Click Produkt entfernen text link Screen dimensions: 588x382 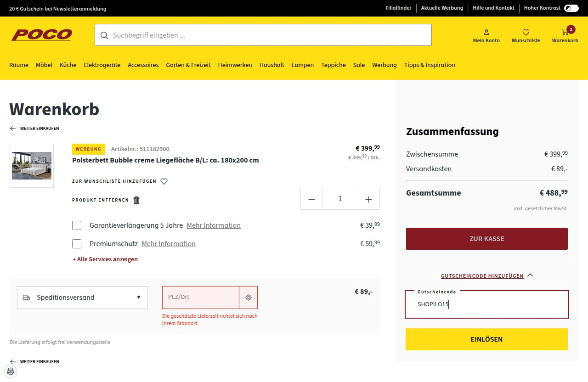pos(101,200)
